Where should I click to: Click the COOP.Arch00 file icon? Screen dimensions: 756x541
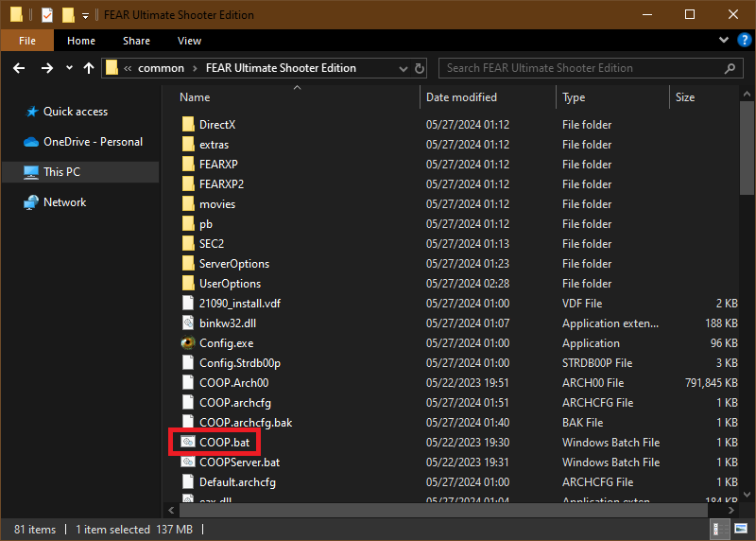[188, 383]
